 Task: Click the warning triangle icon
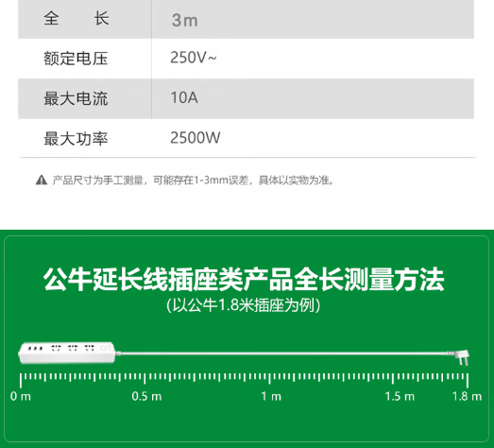point(42,180)
